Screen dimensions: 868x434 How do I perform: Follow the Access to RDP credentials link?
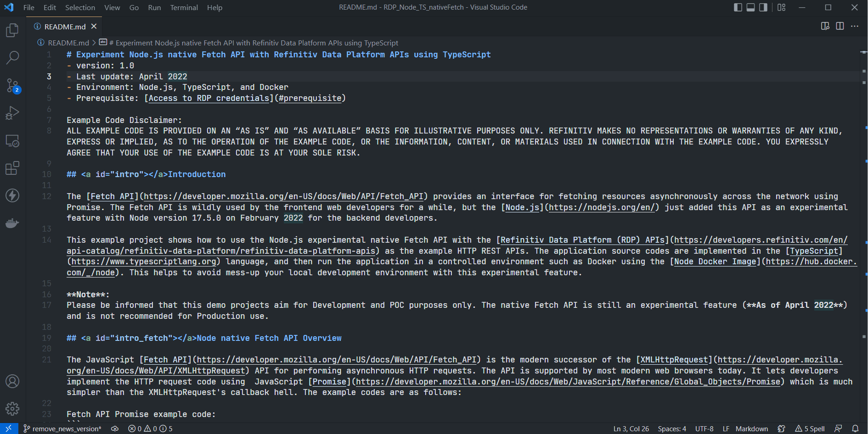(209, 98)
